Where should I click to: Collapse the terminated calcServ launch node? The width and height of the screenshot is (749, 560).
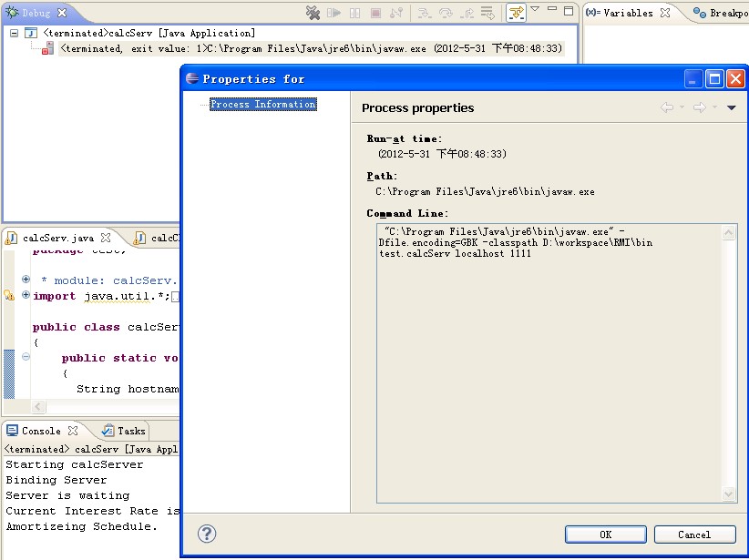pos(15,33)
